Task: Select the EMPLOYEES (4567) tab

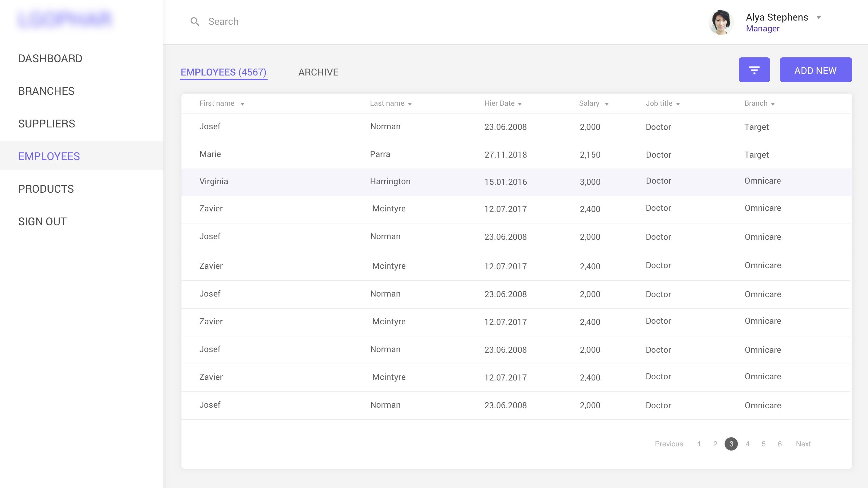Action: click(x=223, y=72)
